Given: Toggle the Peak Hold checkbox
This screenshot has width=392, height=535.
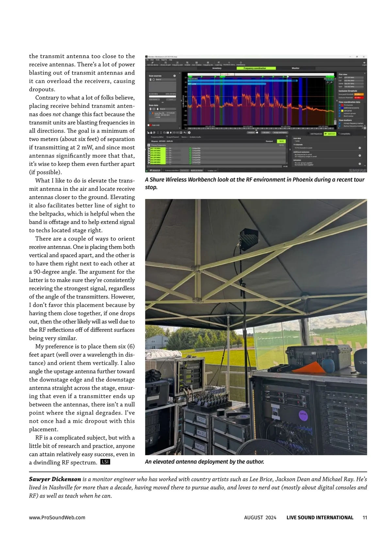Looking at the screenshot, I should [x=148, y=125].
